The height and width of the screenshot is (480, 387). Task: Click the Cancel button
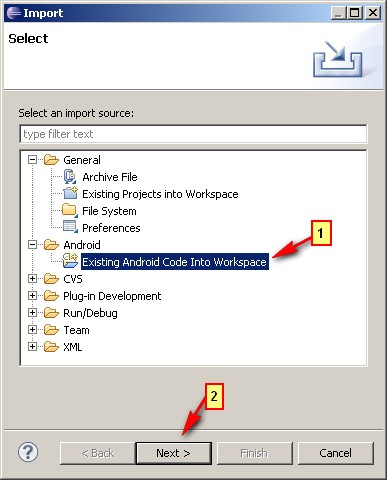tap(335, 453)
